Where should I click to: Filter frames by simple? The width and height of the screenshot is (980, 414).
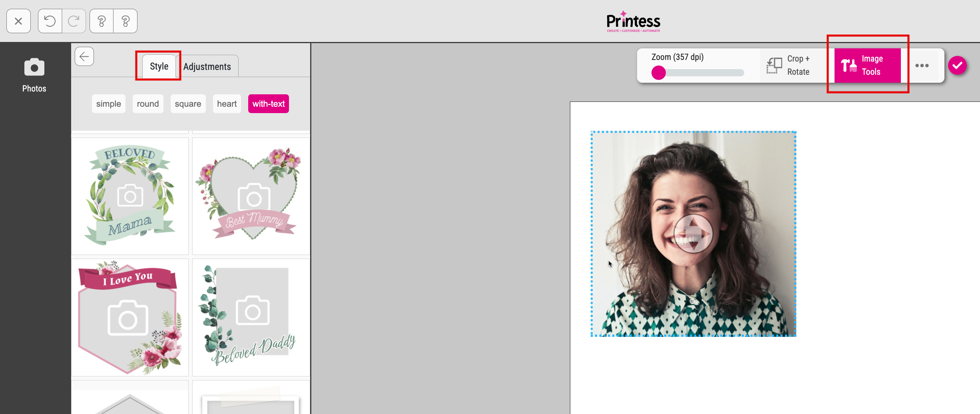[x=109, y=104]
